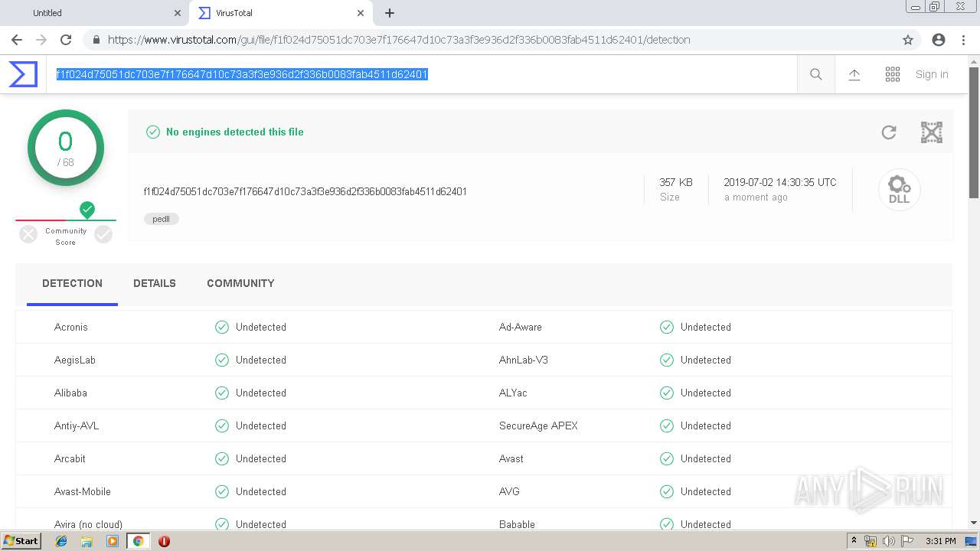Image resolution: width=980 pixels, height=551 pixels.
Task: Click the reanalyze refresh icon
Action: tap(889, 132)
